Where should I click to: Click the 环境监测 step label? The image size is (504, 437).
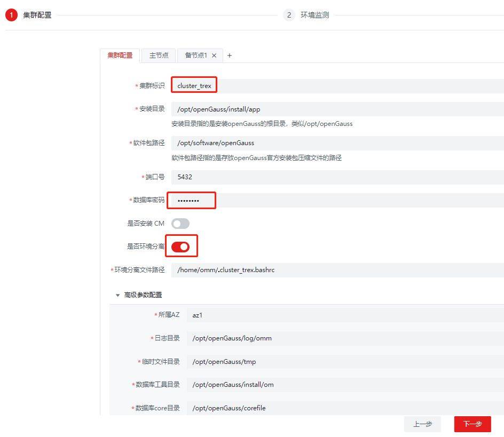(x=314, y=15)
